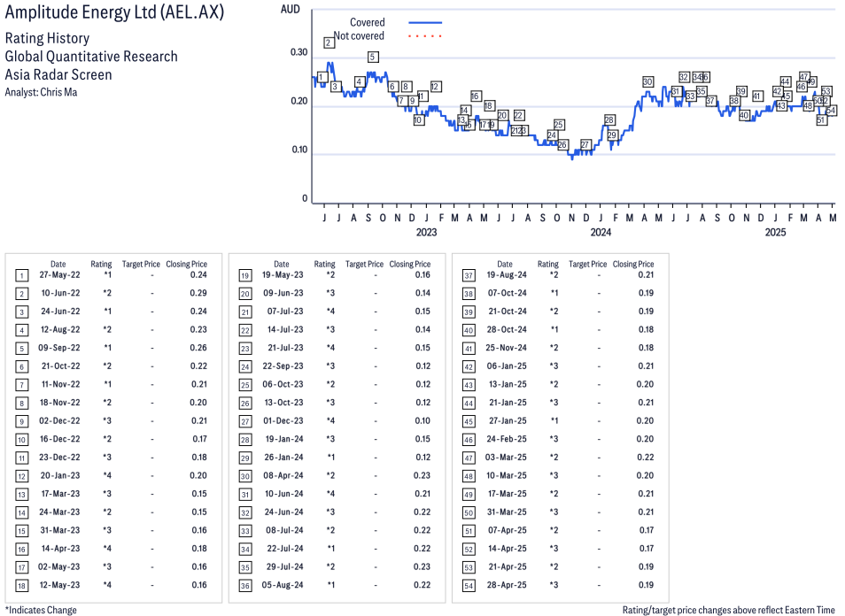
Task: Click chart marker 54 at the chart end
Action: [x=831, y=111]
